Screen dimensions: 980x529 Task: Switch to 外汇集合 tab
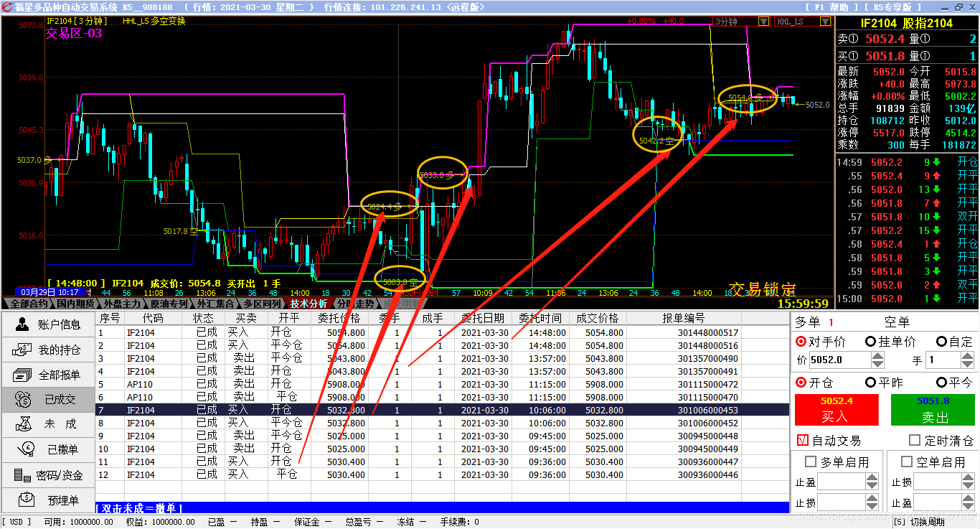216,304
